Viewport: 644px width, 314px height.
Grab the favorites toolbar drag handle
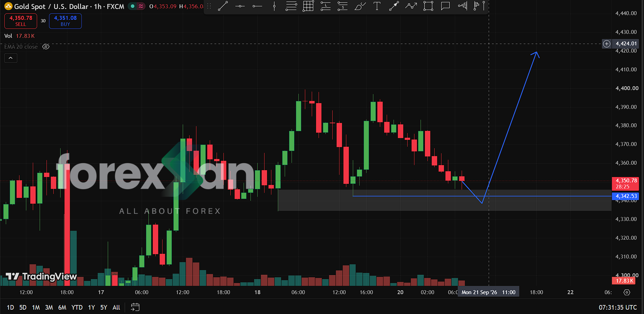pos(209,6)
